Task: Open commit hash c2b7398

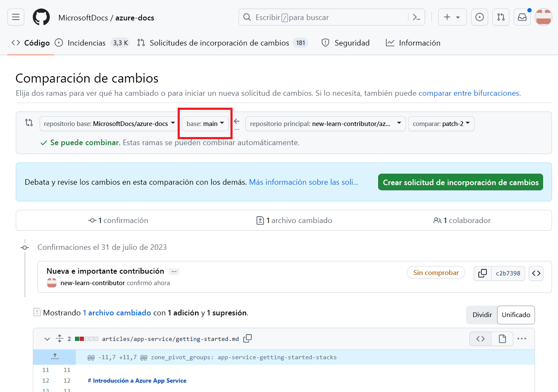Action: click(x=508, y=273)
